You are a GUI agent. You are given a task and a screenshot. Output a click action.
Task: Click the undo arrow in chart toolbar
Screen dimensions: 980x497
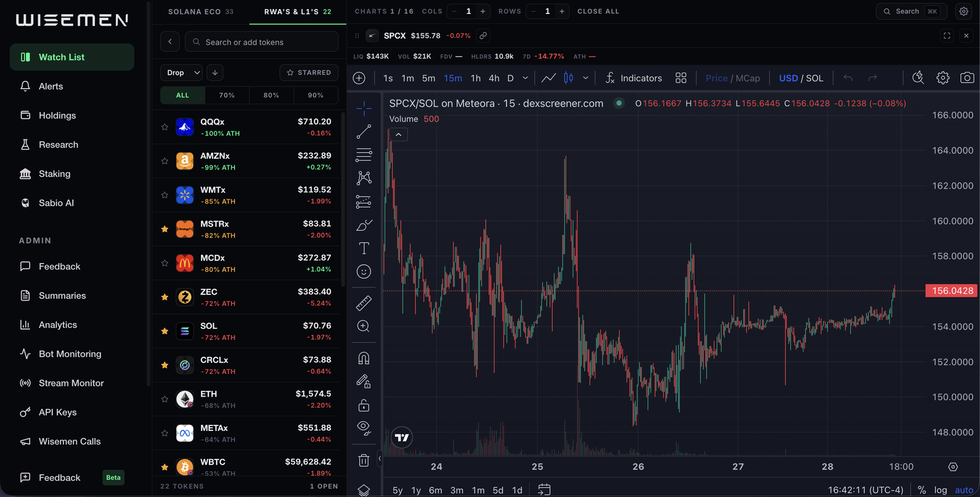[848, 78]
